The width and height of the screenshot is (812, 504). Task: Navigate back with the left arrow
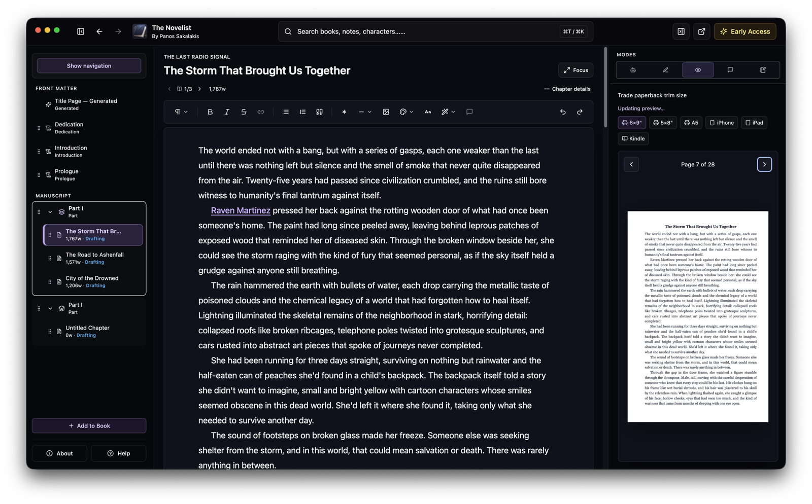(x=99, y=31)
